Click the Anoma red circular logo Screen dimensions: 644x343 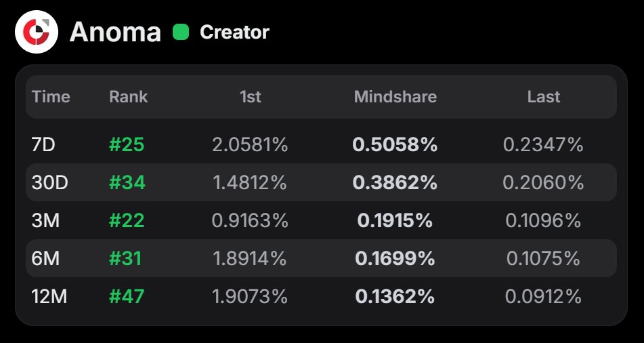coord(37,32)
